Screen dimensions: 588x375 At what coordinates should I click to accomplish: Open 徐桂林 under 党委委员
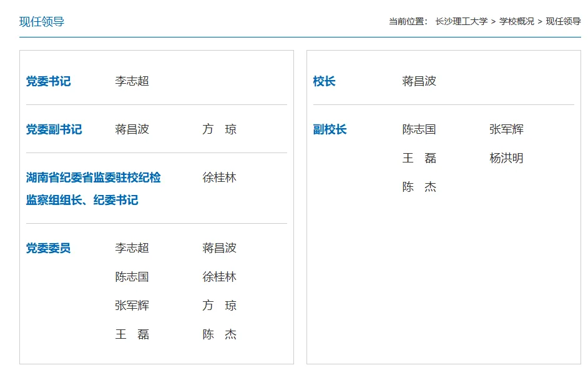[x=219, y=277]
